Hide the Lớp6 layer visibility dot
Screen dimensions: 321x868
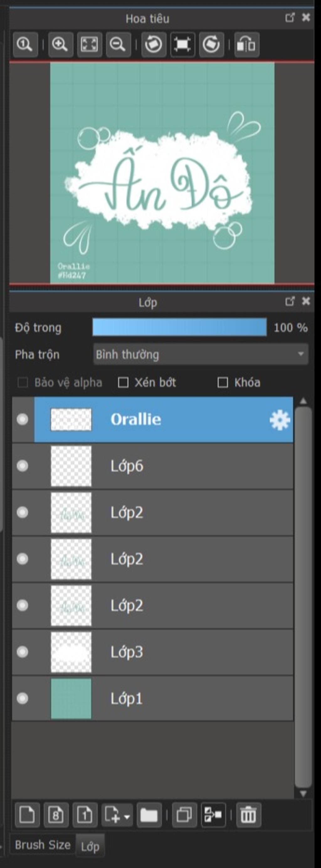(x=23, y=466)
